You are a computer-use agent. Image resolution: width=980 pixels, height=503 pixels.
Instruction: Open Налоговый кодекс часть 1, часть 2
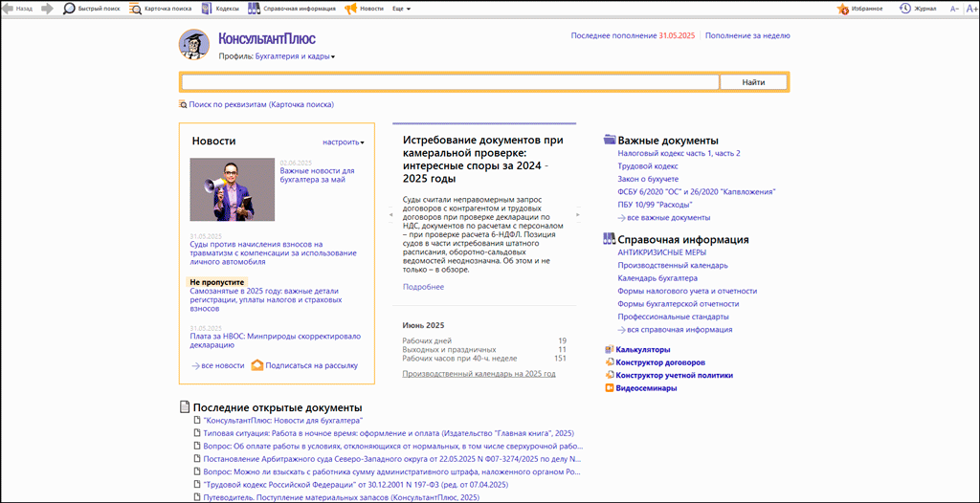tap(679, 153)
